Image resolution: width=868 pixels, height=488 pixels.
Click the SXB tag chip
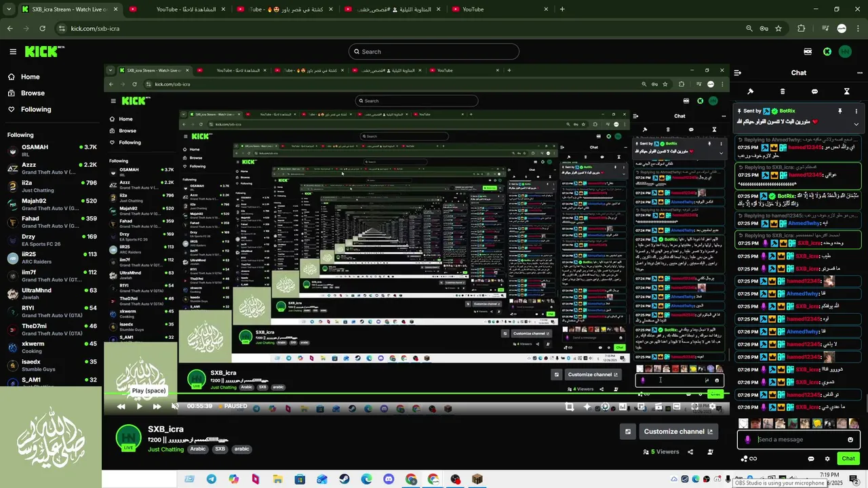click(220, 449)
